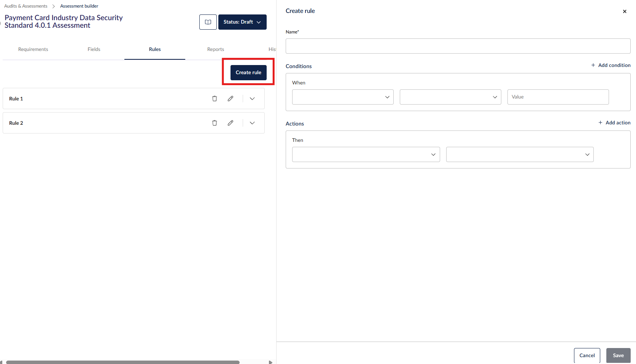Edit Rule 1 with pencil icon
This screenshot has height=364, width=636.
click(231, 99)
